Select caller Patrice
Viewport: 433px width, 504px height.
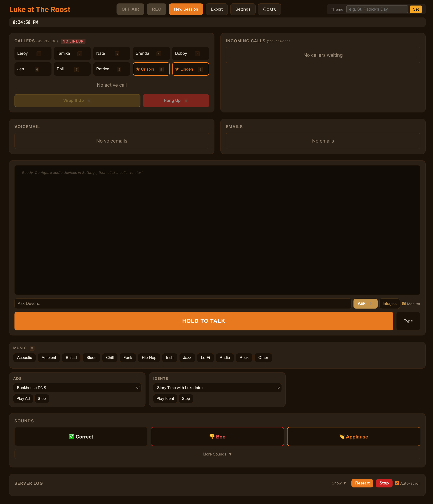(x=112, y=69)
